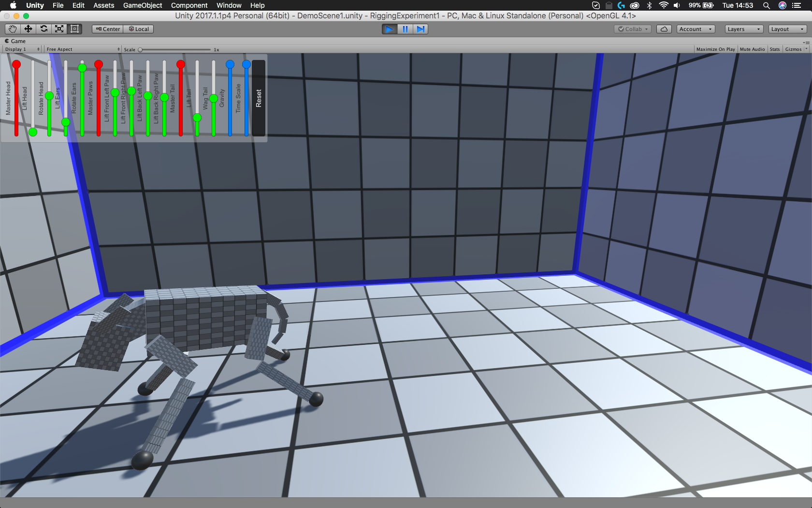The height and width of the screenshot is (508, 812).
Task: Toggle the Center pivot button
Action: point(108,29)
